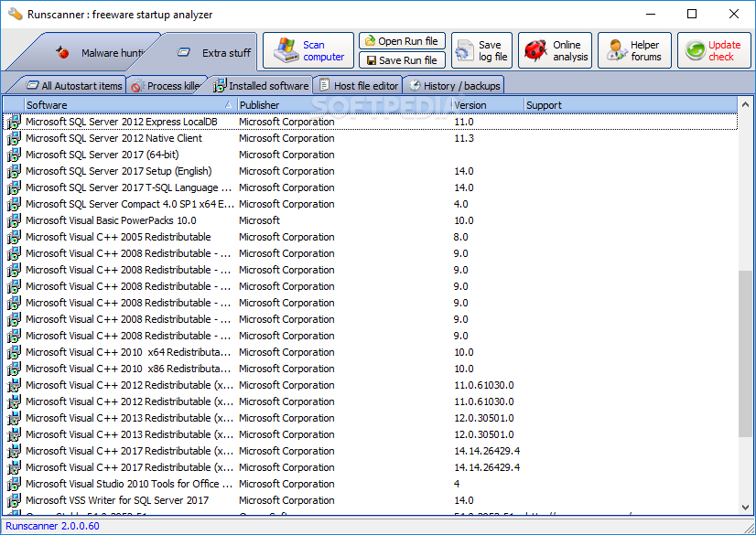756x535 pixels.
Task: Open History / backups tab
Action: 454,86
